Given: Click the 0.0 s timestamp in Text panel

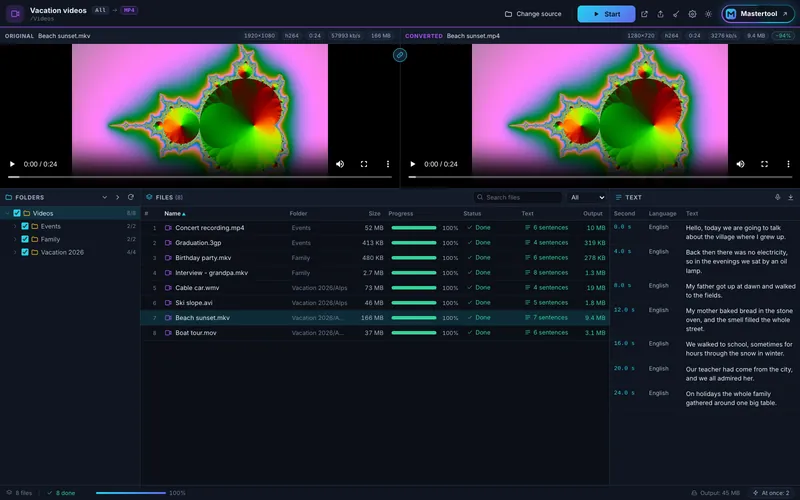Looking at the screenshot, I should click(x=622, y=227).
